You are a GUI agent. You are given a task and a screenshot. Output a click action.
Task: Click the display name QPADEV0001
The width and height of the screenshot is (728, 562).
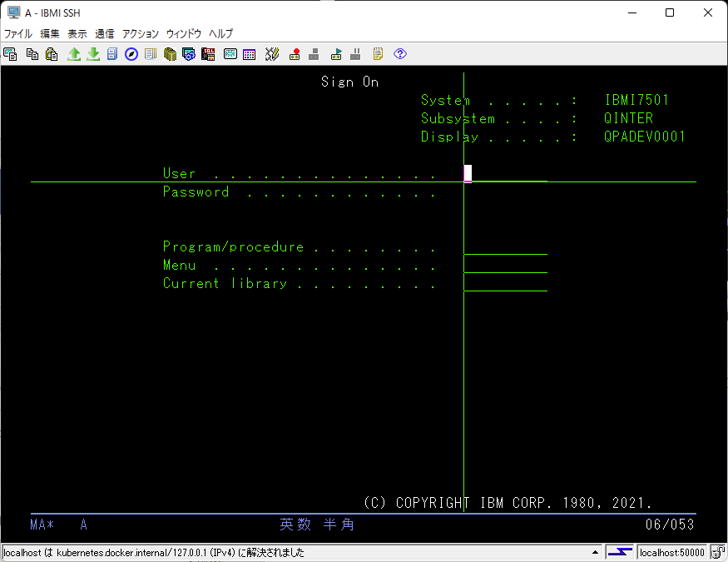645,137
